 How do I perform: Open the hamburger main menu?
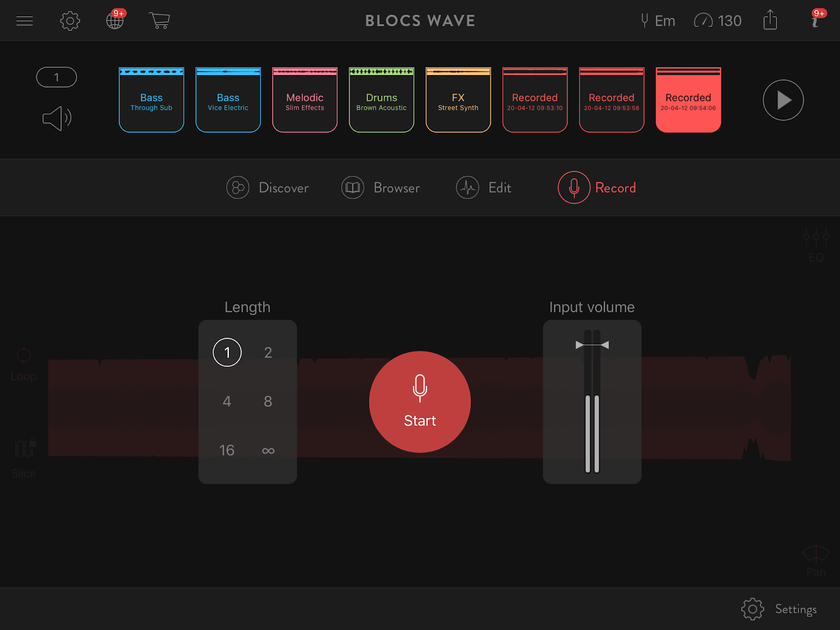(25, 21)
